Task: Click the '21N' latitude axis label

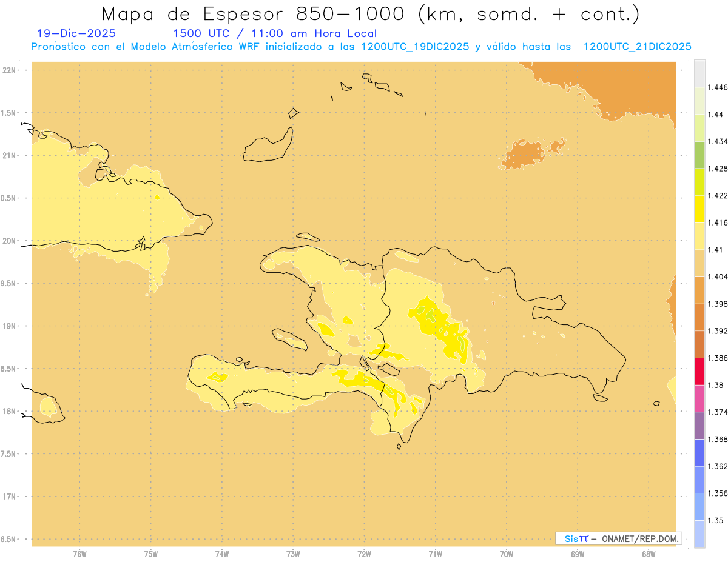Action: click(x=9, y=155)
